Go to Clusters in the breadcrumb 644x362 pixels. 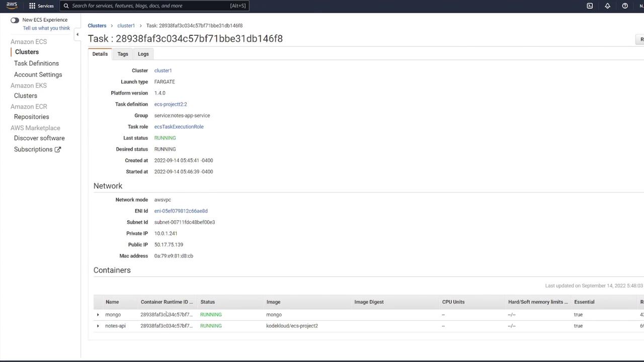[x=97, y=26]
